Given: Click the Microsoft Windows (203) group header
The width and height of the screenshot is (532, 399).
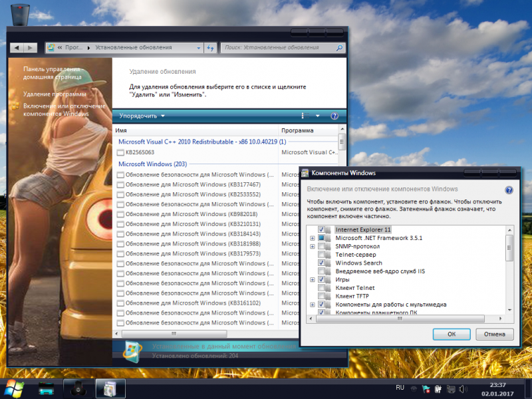Looking at the screenshot, I should [153, 164].
